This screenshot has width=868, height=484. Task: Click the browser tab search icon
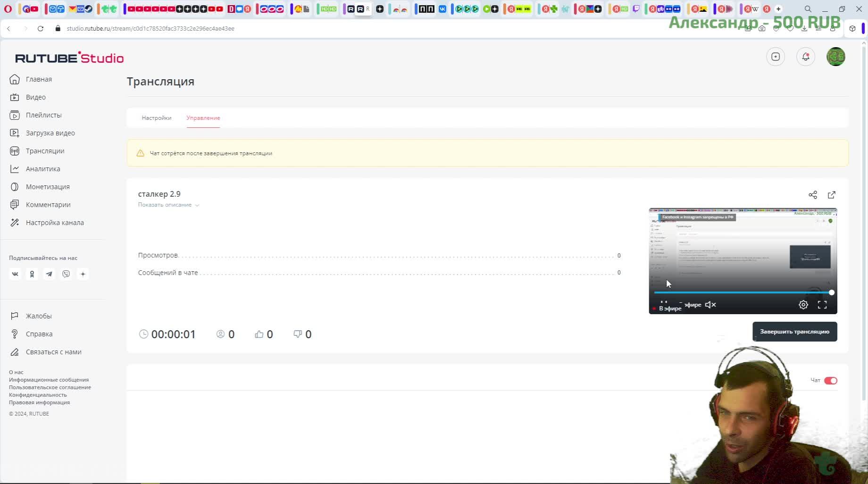tap(808, 9)
